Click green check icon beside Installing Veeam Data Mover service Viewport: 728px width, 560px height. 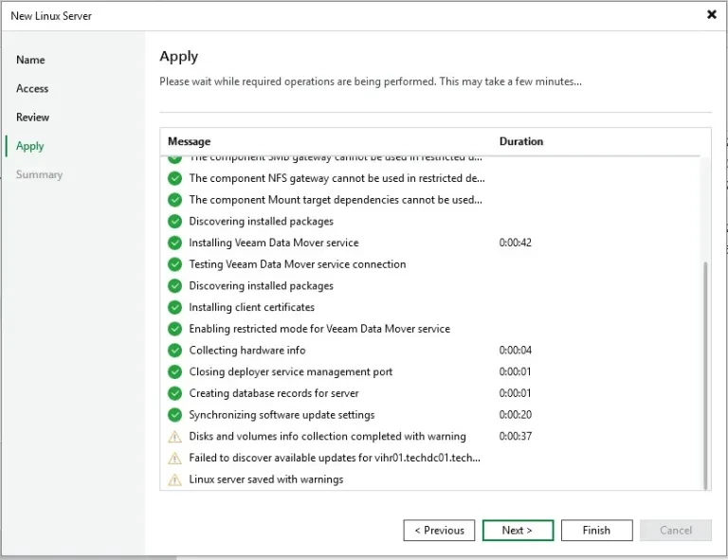(174, 243)
